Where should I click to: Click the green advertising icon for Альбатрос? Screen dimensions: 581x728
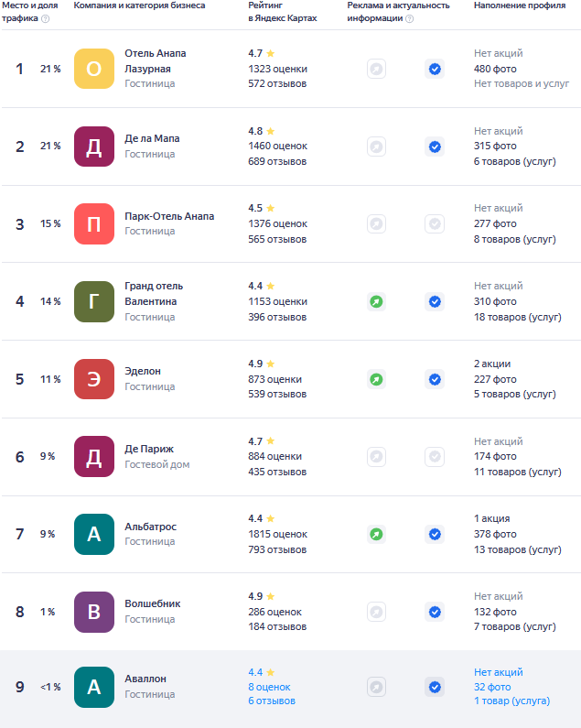[x=376, y=535]
